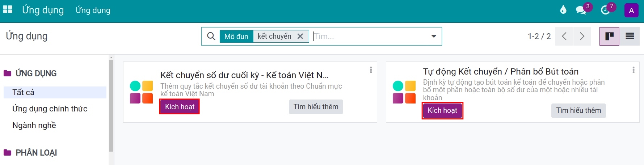Open the user avatar A menu
The height and width of the screenshot is (165, 644).
pos(631,10)
